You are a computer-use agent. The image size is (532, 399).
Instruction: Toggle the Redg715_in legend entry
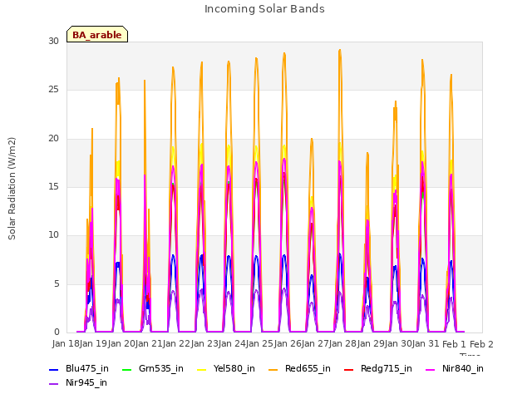[378, 368]
